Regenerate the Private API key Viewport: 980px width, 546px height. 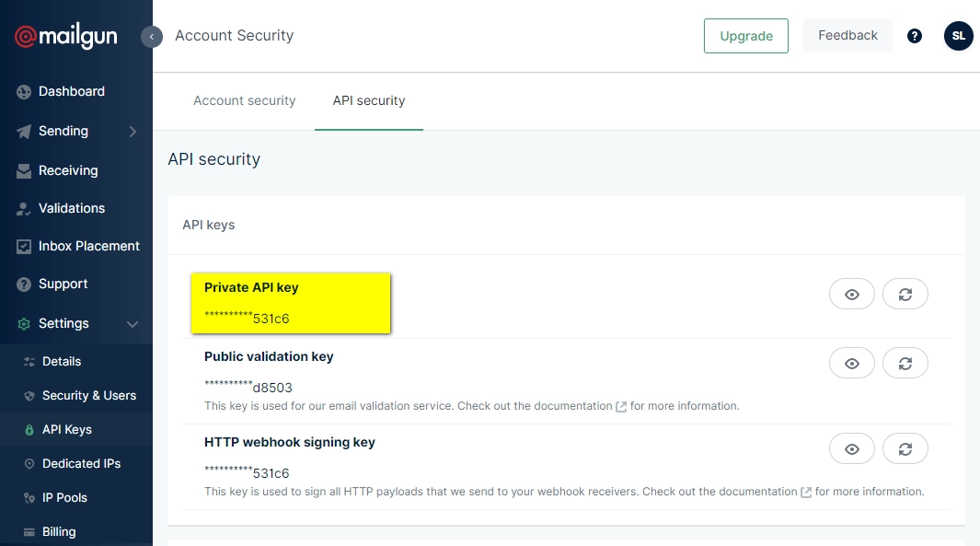point(905,294)
